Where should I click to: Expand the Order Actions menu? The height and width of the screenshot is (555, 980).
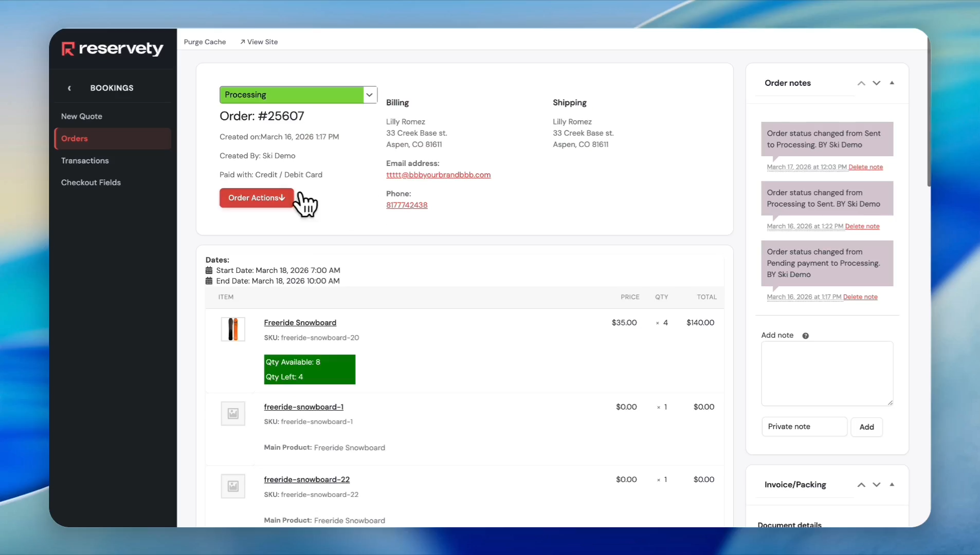(256, 198)
